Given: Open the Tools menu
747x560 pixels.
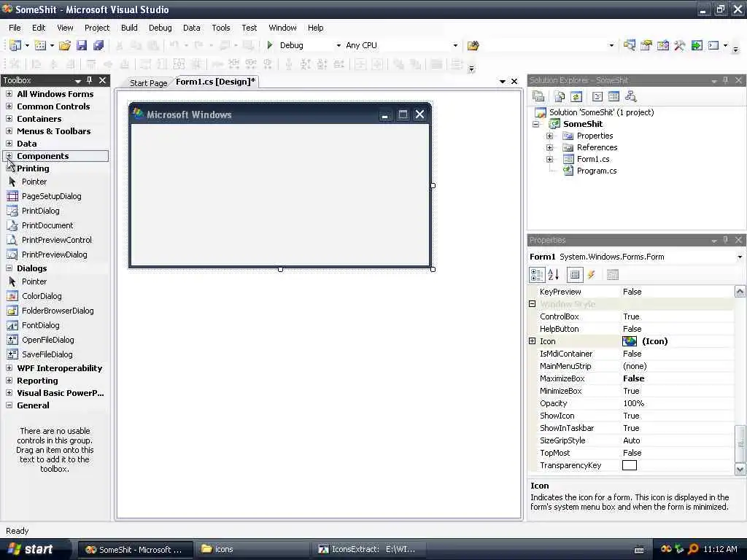Looking at the screenshot, I should click(220, 28).
